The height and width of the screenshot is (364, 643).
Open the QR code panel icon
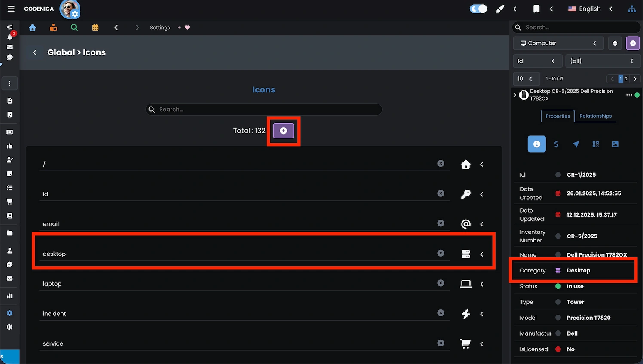pyautogui.click(x=595, y=144)
